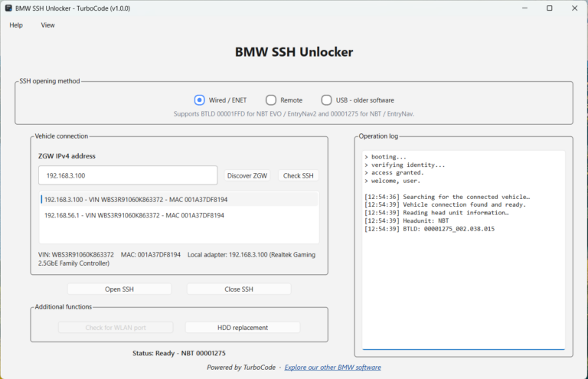Click the BMW SSH Unlocker title bar app icon
The image size is (588, 379).
(8, 8)
